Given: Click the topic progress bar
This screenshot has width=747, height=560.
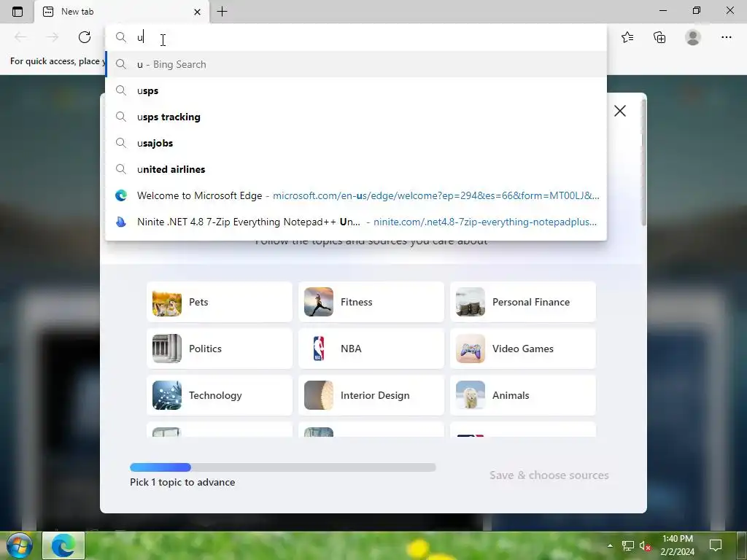Looking at the screenshot, I should pos(282,467).
